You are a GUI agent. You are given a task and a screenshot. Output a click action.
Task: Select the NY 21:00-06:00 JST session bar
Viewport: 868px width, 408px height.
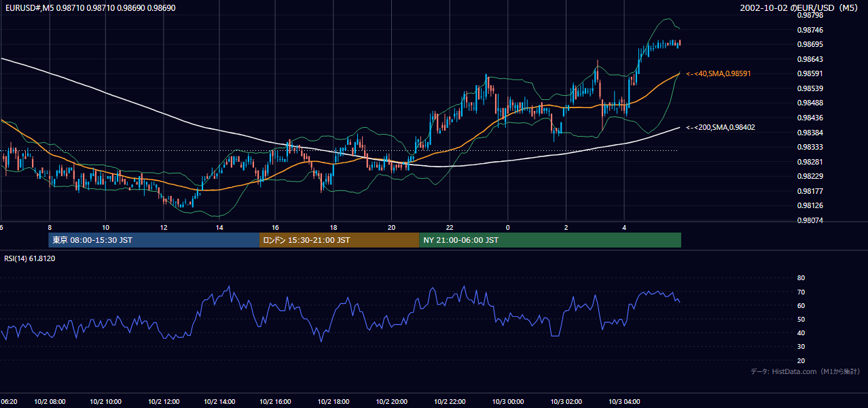point(550,240)
